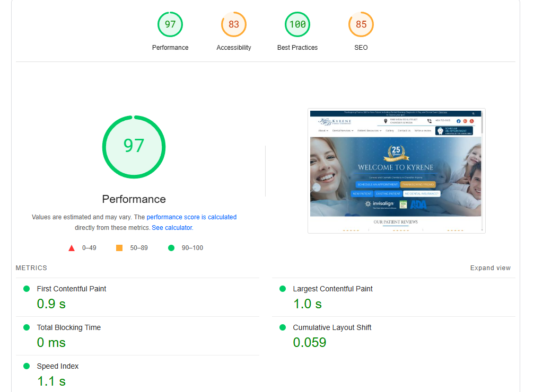The width and height of the screenshot is (543, 392).
Task: Click the 0 ms value
Action: (x=51, y=343)
